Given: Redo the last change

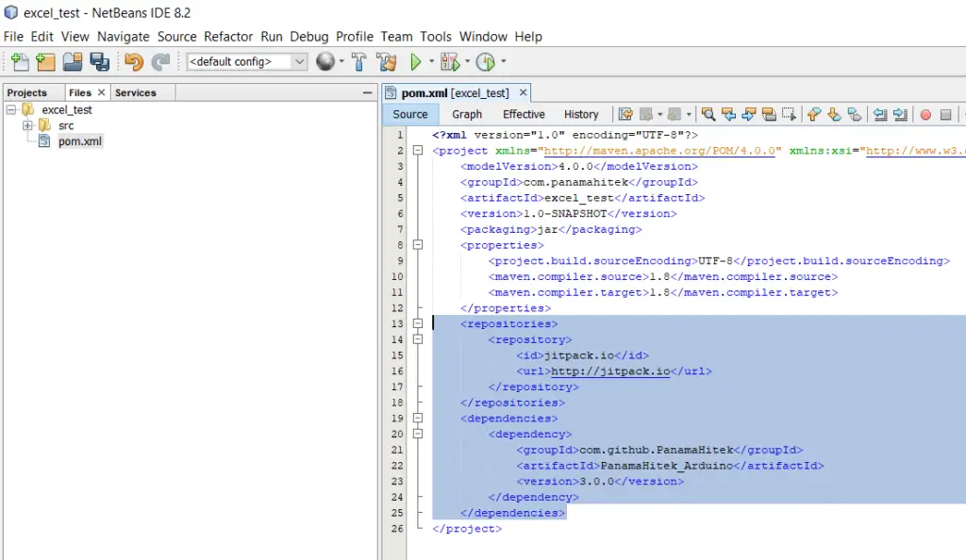Looking at the screenshot, I should [x=158, y=62].
